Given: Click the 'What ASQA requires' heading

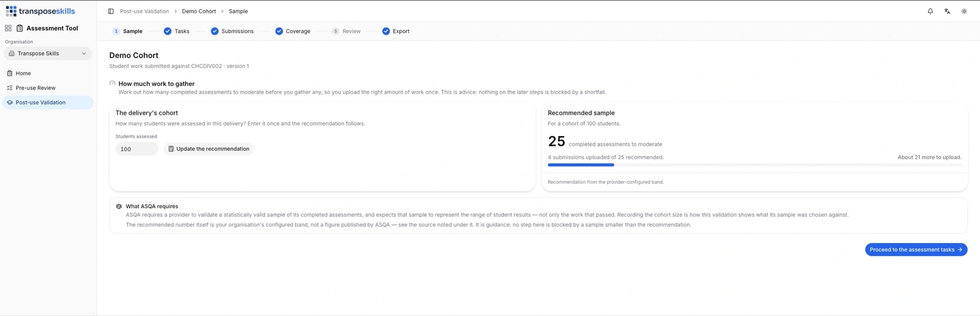Looking at the screenshot, I should 152,206.
